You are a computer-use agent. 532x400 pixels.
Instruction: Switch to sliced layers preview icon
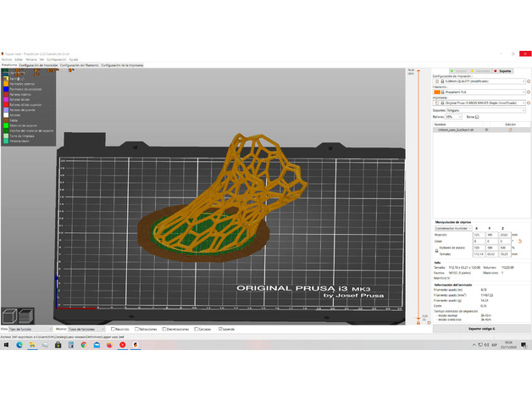pos(25,315)
